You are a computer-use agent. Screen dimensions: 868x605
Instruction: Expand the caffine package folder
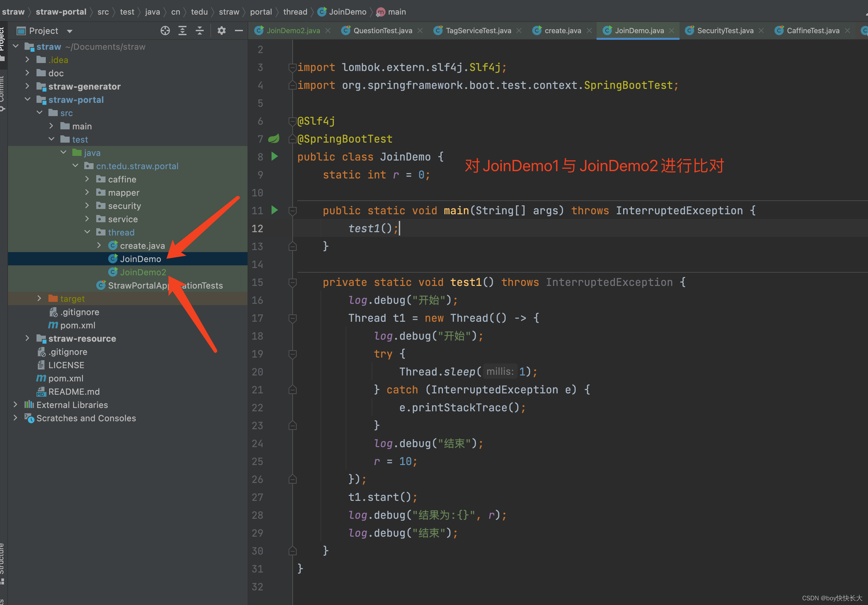[87, 179]
